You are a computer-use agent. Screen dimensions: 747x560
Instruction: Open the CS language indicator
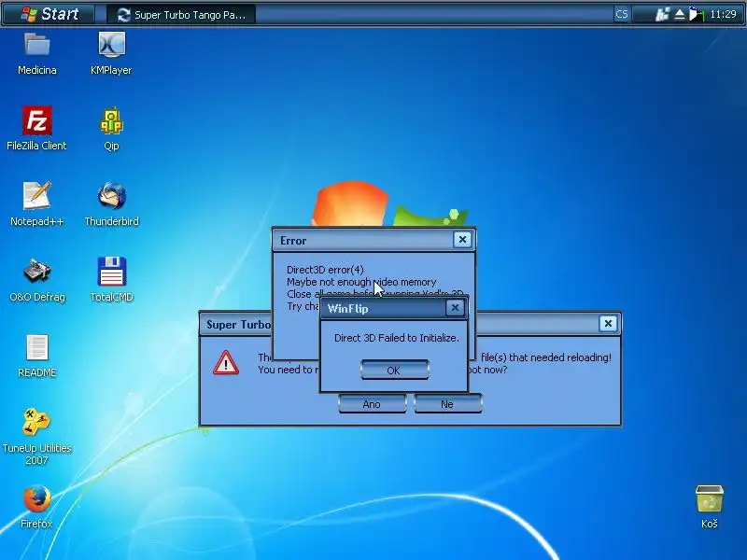[x=621, y=14]
